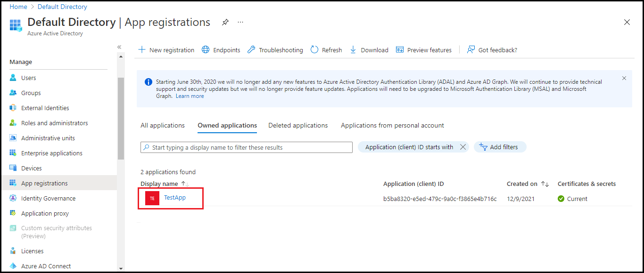Screen dimensions: 644x273
Task: Click client ID b5ba8320-e5ed-479c-9a0c-f3865e4b716c
Action: click(440, 199)
